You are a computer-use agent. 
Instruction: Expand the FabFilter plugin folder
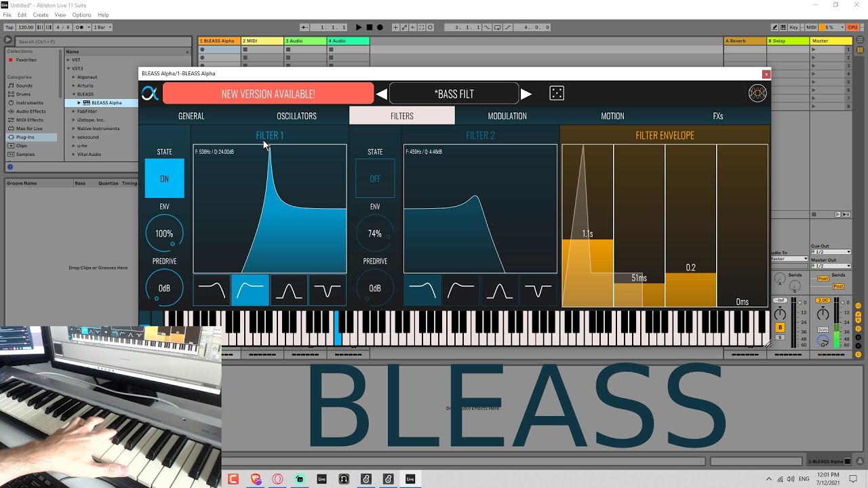[73, 111]
